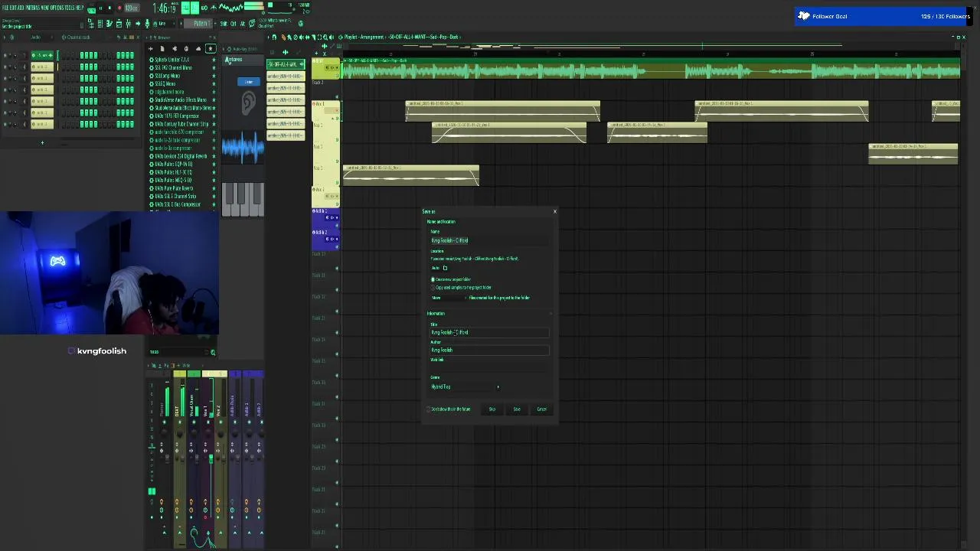Open the browser's speaker sounds tab icon

(x=175, y=48)
